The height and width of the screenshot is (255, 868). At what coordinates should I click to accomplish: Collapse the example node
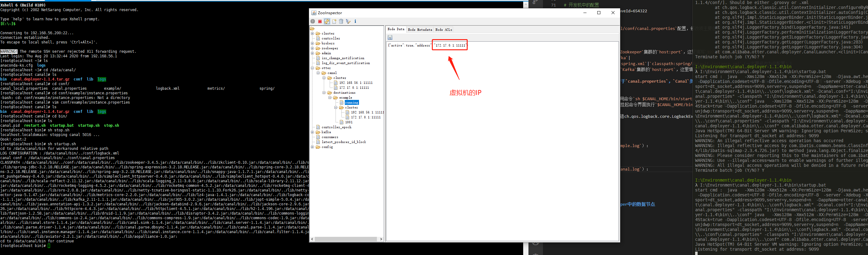tap(330, 97)
